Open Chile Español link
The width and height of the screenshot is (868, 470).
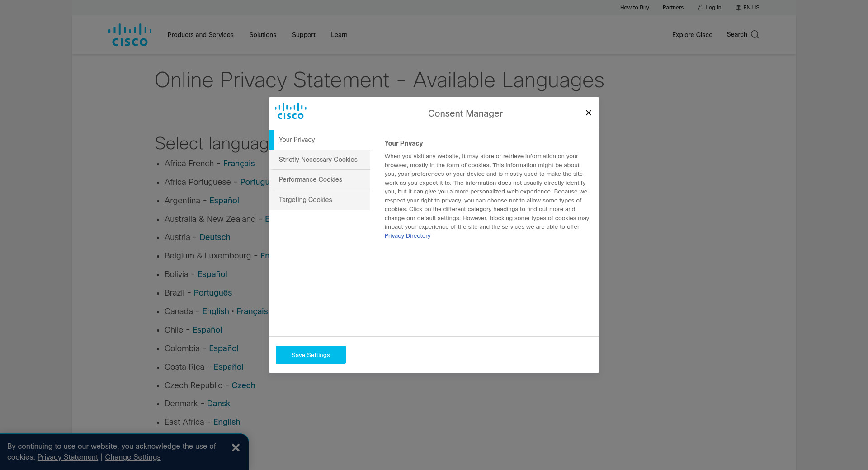coord(207,330)
